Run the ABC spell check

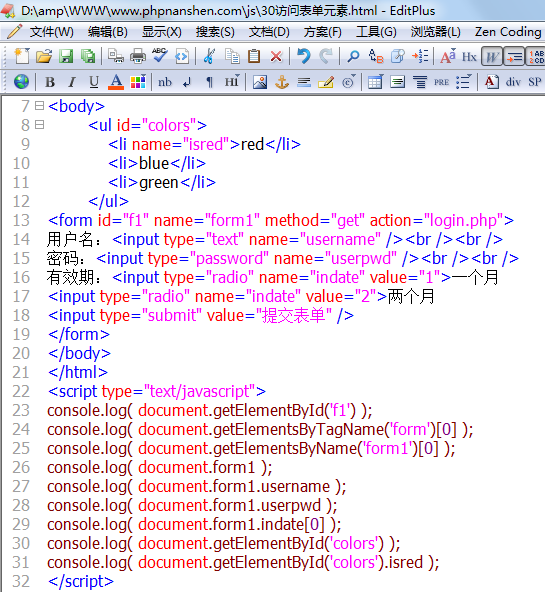coord(160,56)
